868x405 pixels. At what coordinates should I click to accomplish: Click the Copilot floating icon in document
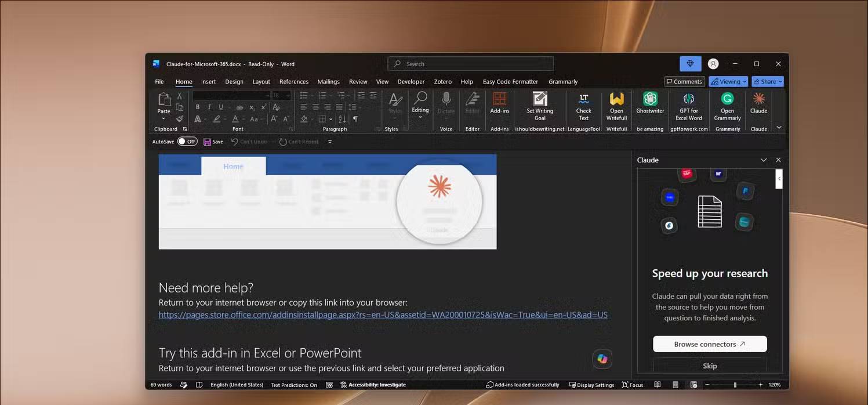[x=602, y=359]
